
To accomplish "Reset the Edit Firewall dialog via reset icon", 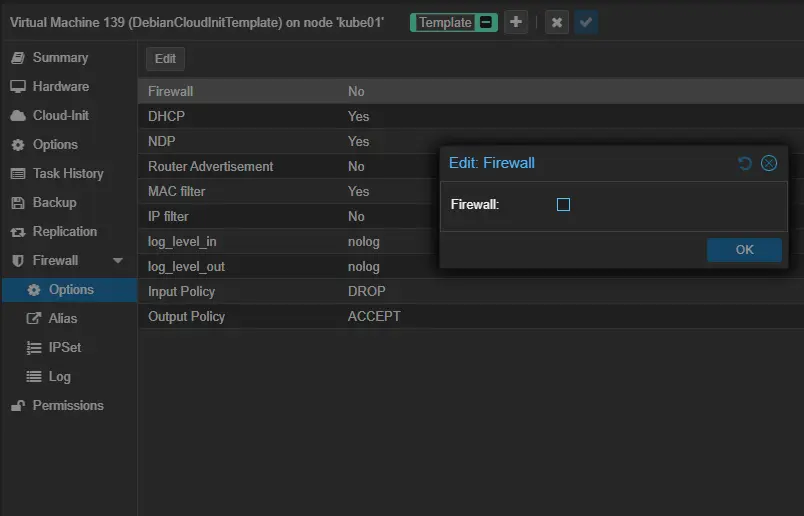I will coord(745,163).
